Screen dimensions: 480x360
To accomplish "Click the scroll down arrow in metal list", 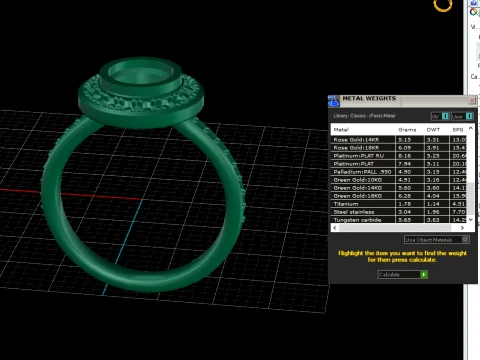I will (471, 219).
